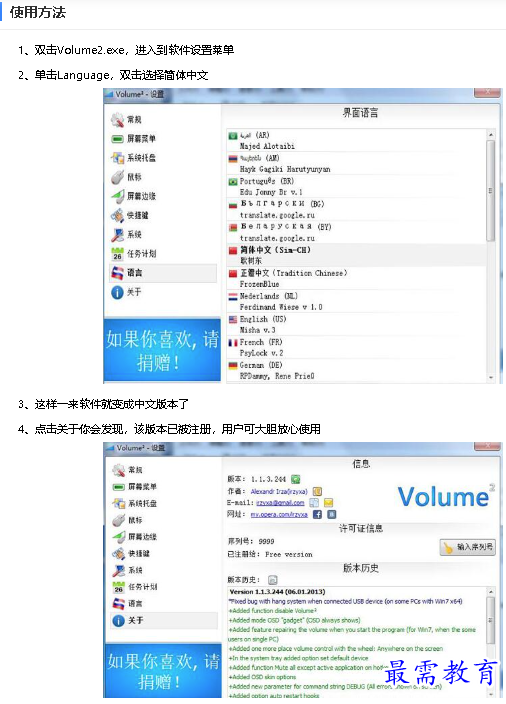Screen dimensions: 506x704
Task: Open 常规 in the 信息 window sidebar
Action: (164, 470)
